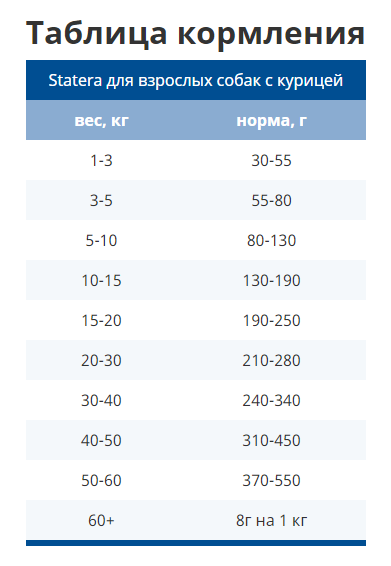This screenshot has width=391, height=566.
Task: Click the 'Таблица кормления' heading
Action: (x=195, y=33)
